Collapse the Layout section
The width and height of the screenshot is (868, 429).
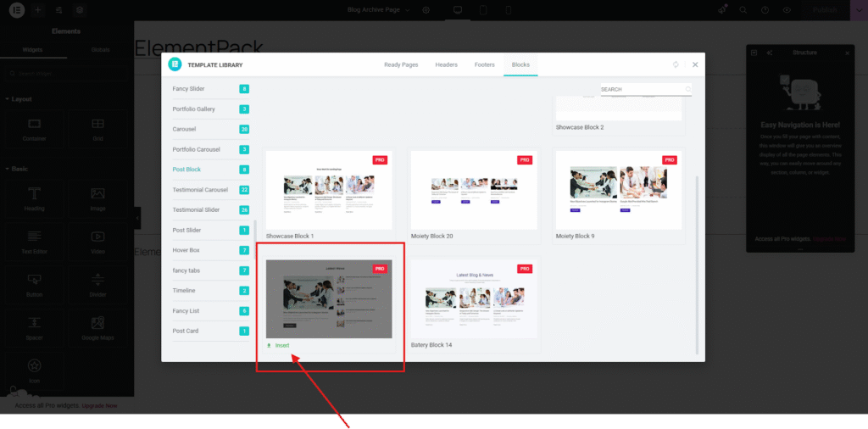tap(19, 99)
